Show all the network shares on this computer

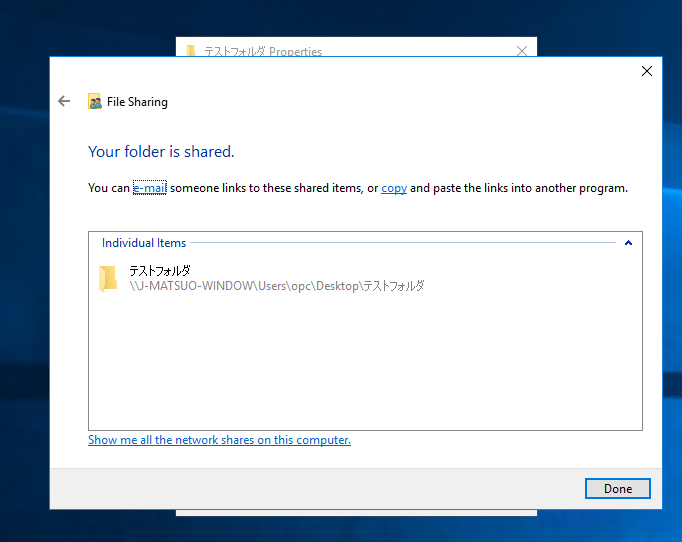click(x=219, y=440)
